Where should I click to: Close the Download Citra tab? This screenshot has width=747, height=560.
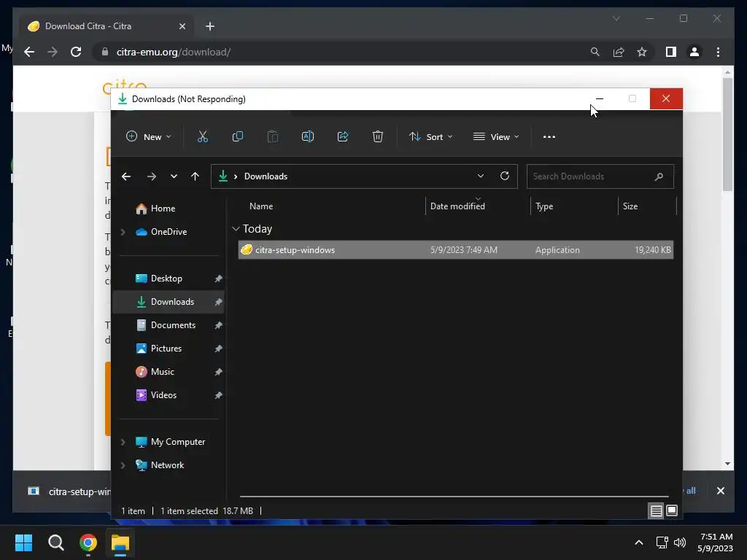coord(182,26)
